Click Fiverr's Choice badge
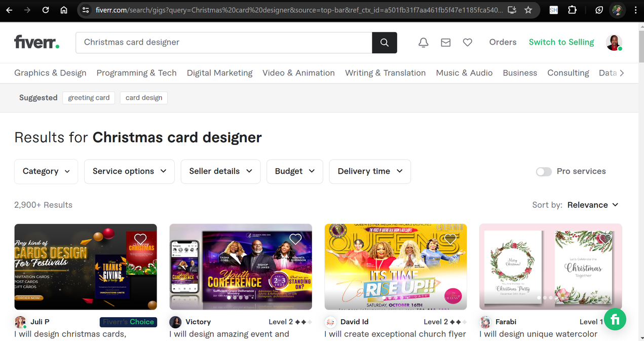The image size is (644, 341). click(128, 322)
